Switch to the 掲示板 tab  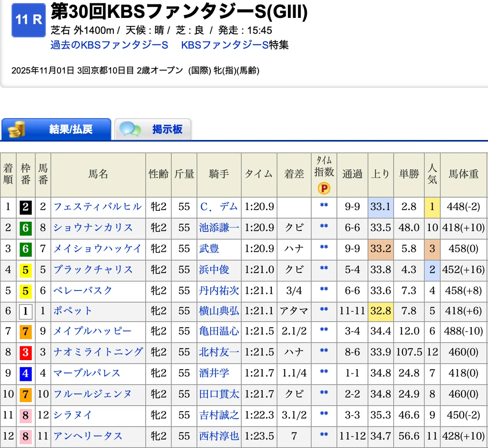[x=153, y=129]
